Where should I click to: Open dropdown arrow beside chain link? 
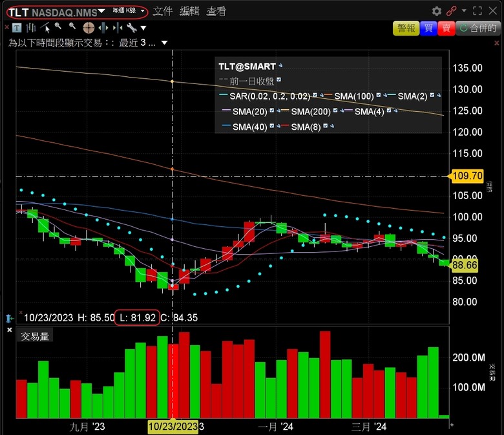pos(464,10)
